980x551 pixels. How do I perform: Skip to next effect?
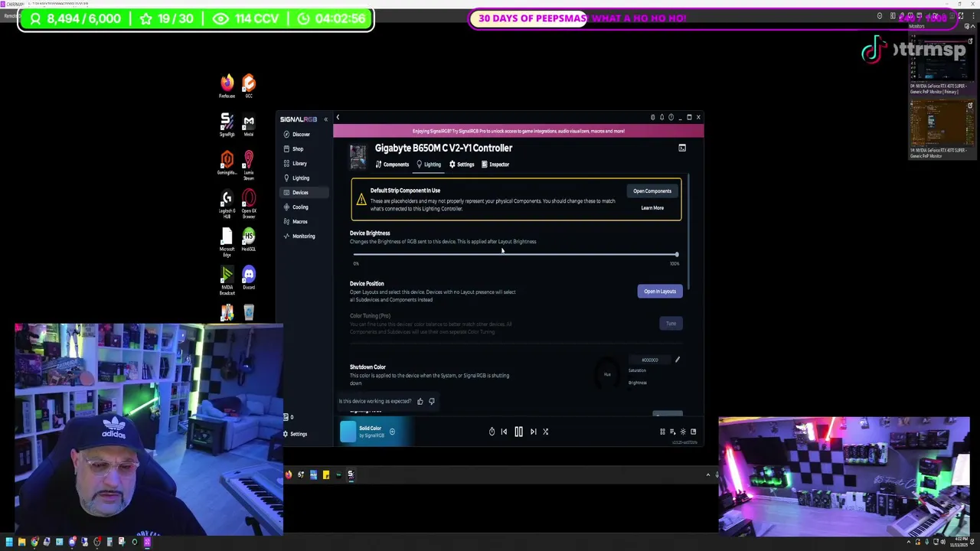534,432
